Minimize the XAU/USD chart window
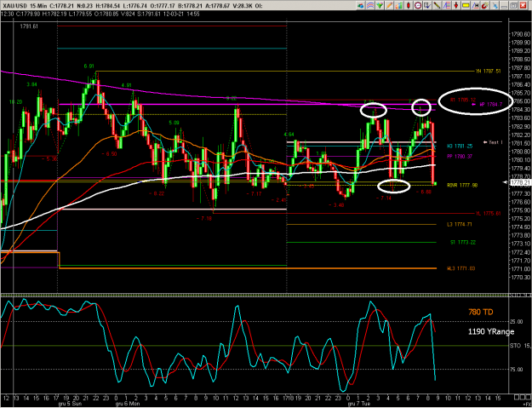 pyautogui.click(x=504, y=5)
